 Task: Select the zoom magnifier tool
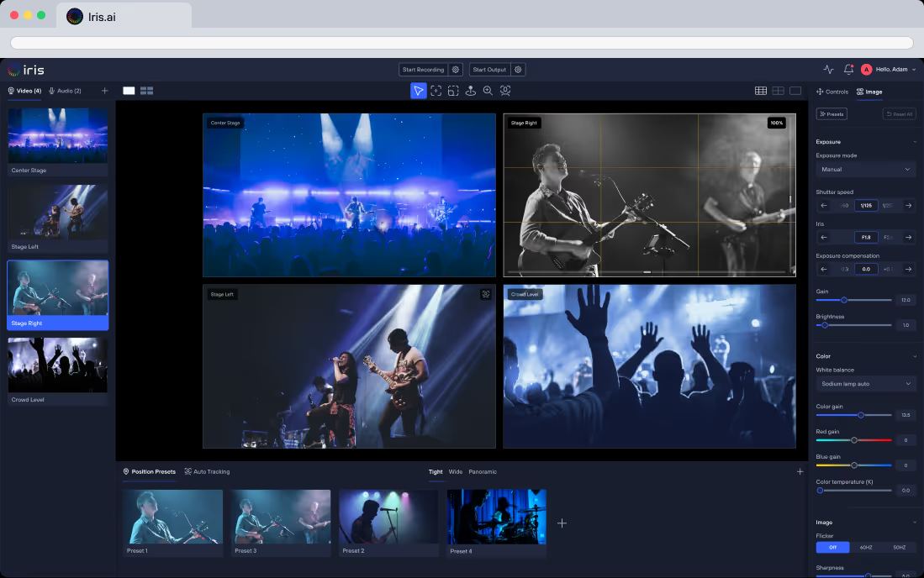click(488, 91)
